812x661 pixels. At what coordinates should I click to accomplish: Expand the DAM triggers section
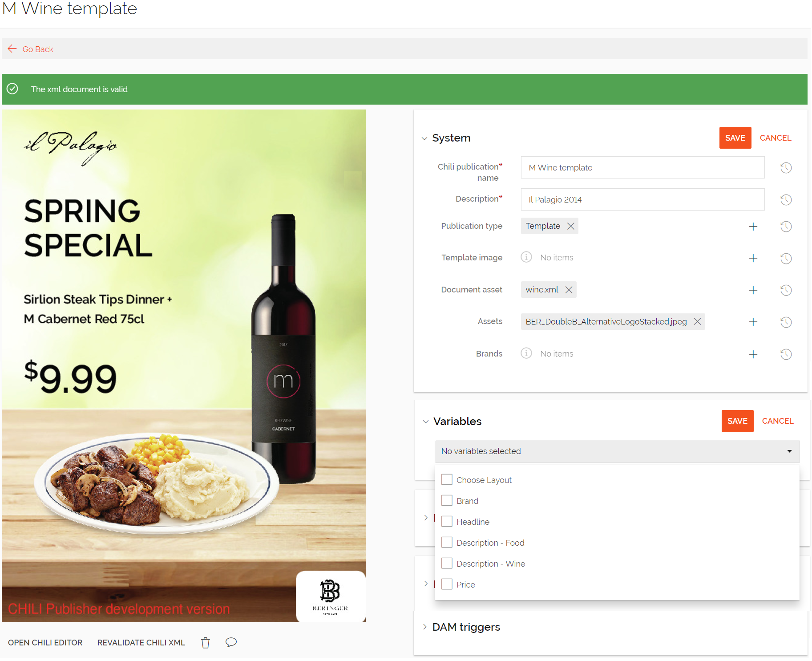point(424,627)
